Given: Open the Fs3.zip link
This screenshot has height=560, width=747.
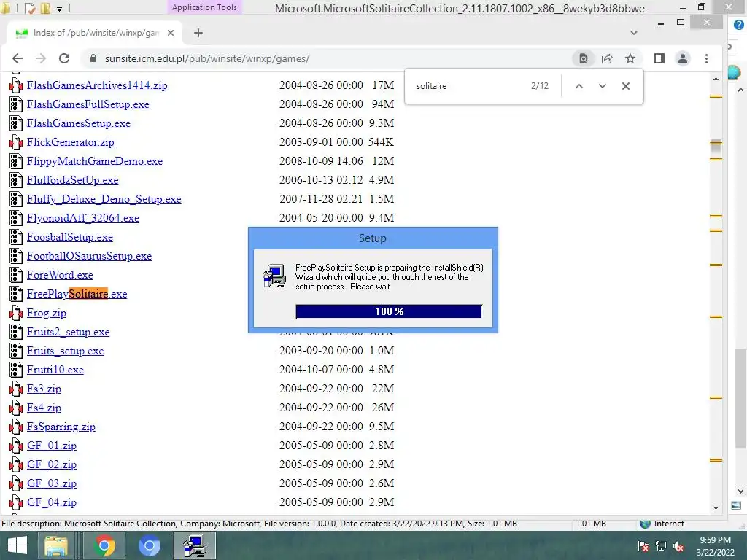Looking at the screenshot, I should 44,389.
